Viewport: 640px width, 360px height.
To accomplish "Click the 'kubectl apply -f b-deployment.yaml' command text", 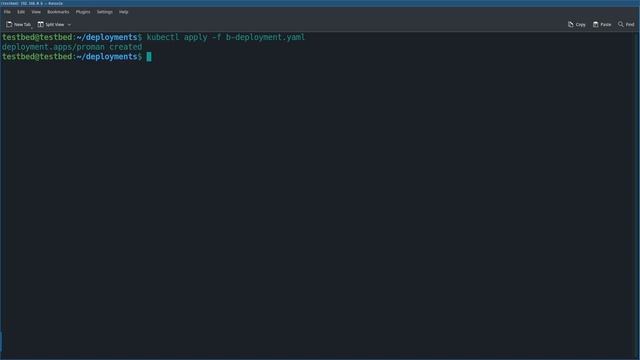I will pos(226,37).
